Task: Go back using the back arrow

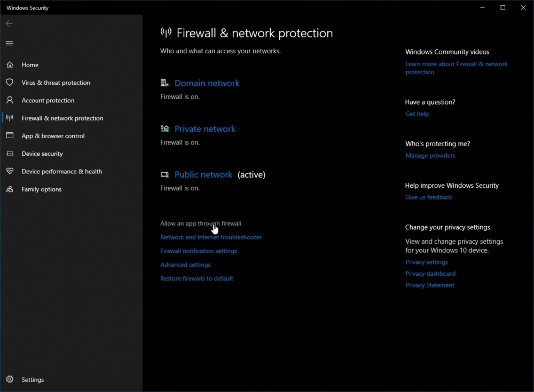Action: click(x=10, y=23)
